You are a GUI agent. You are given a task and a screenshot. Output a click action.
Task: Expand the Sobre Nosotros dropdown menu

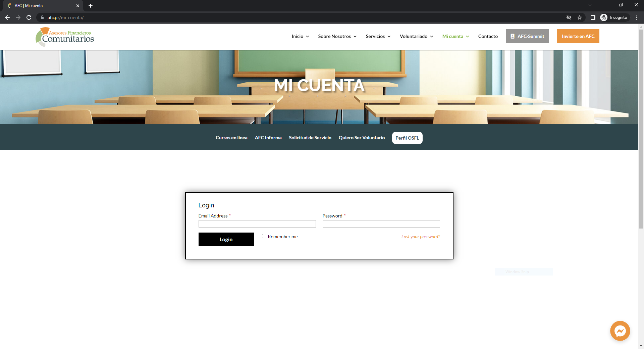(x=337, y=36)
